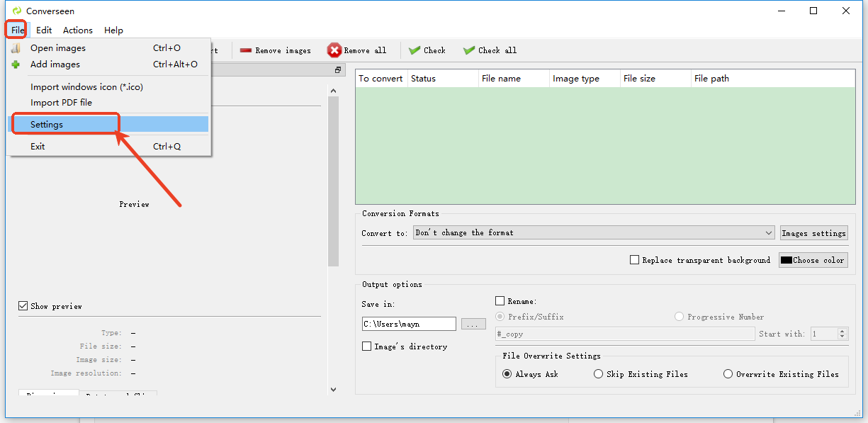Increase the Start with number stepper
868x423 pixels.
point(842,331)
